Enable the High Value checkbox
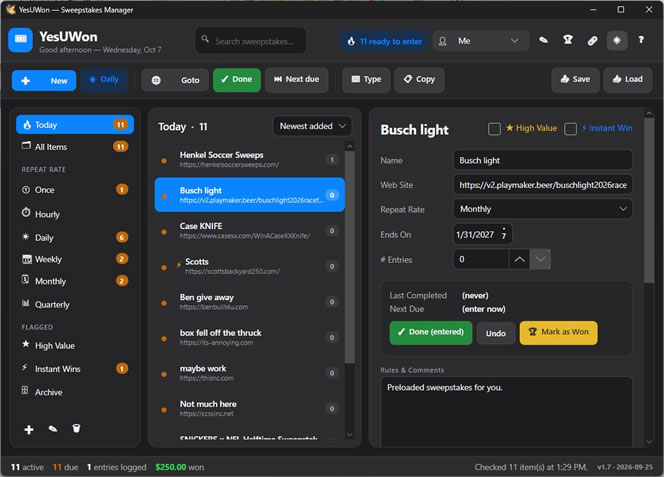Screen dimensions: 664x477 [x=494, y=128]
